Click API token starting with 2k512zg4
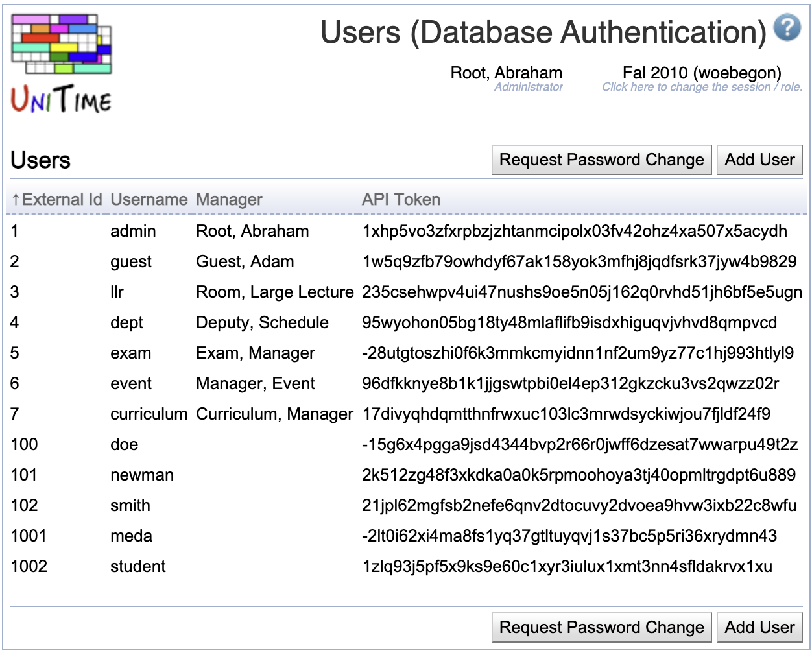 pyautogui.click(x=579, y=475)
